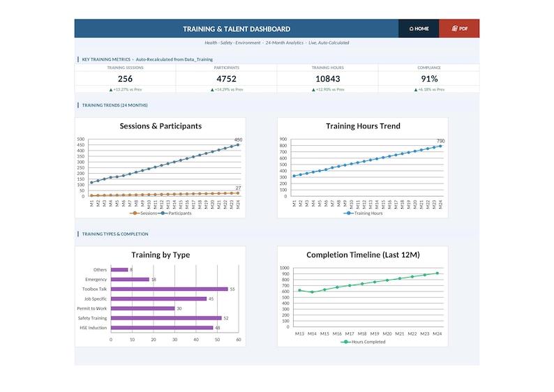The width and height of the screenshot is (554, 392).
Task: Click the +12.90% vs Prev indicator
Action: [328, 90]
